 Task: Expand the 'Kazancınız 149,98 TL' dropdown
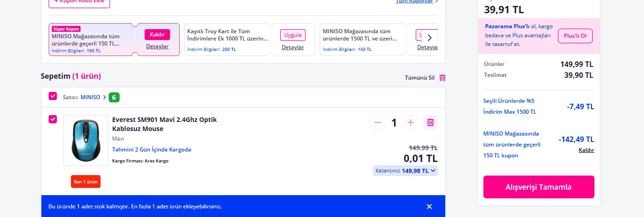(x=405, y=171)
